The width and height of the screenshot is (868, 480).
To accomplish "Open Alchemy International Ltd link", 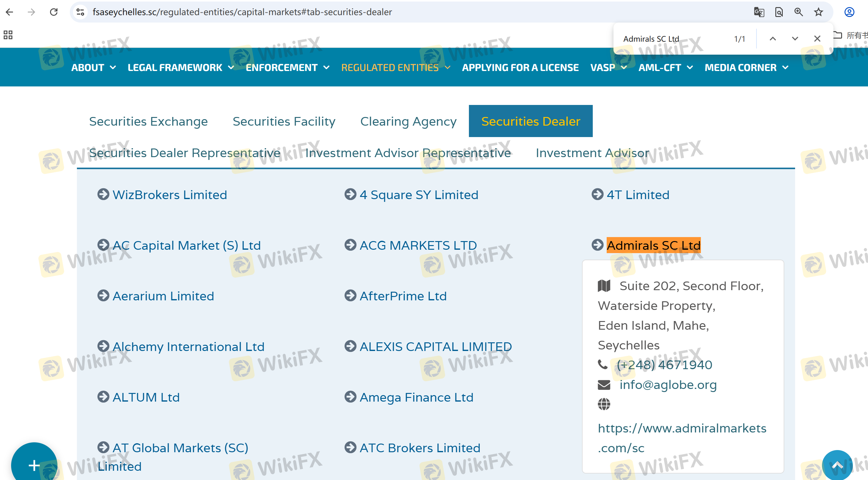I will click(188, 347).
